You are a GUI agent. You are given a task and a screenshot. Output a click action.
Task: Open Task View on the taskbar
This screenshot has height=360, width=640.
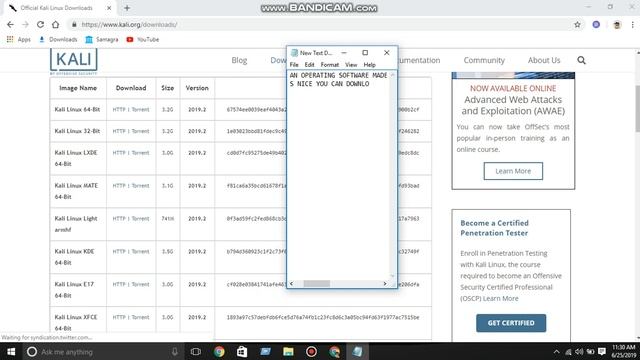pyautogui.click(x=196, y=351)
